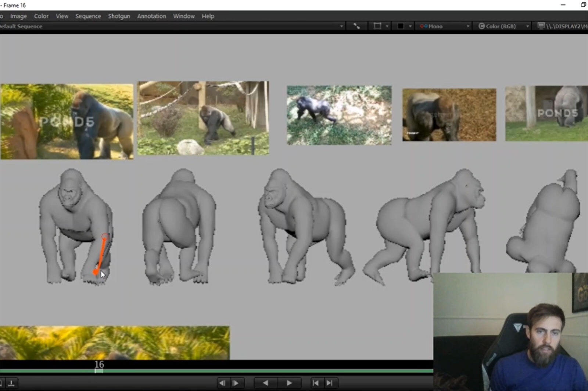Image resolution: width=588 pixels, height=391 pixels.
Task: Open the Mono stereo mode dropdown
Action: coord(444,26)
